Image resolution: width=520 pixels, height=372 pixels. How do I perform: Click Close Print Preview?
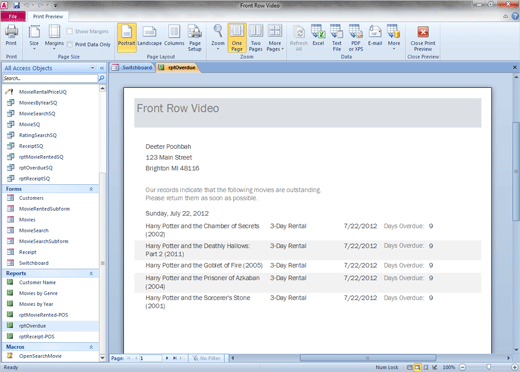tap(423, 37)
